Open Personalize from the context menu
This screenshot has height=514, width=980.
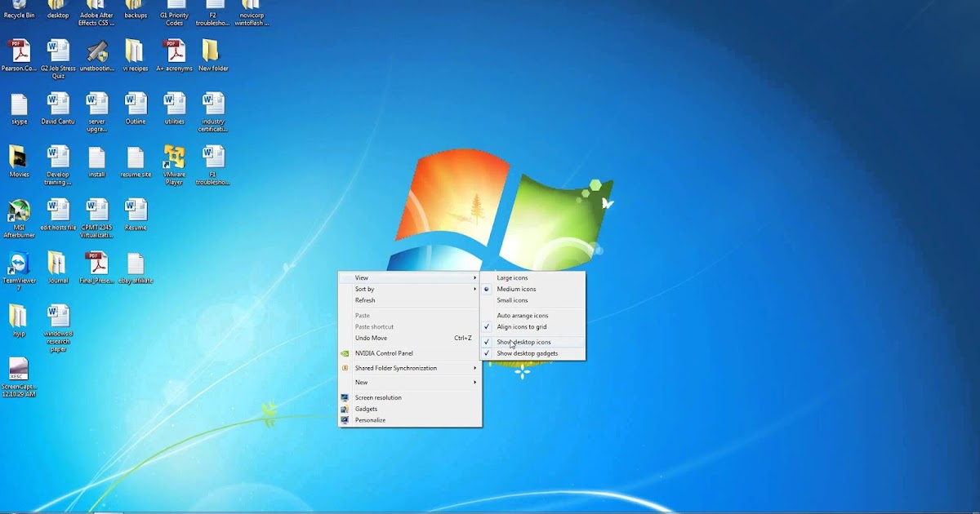[x=371, y=420]
